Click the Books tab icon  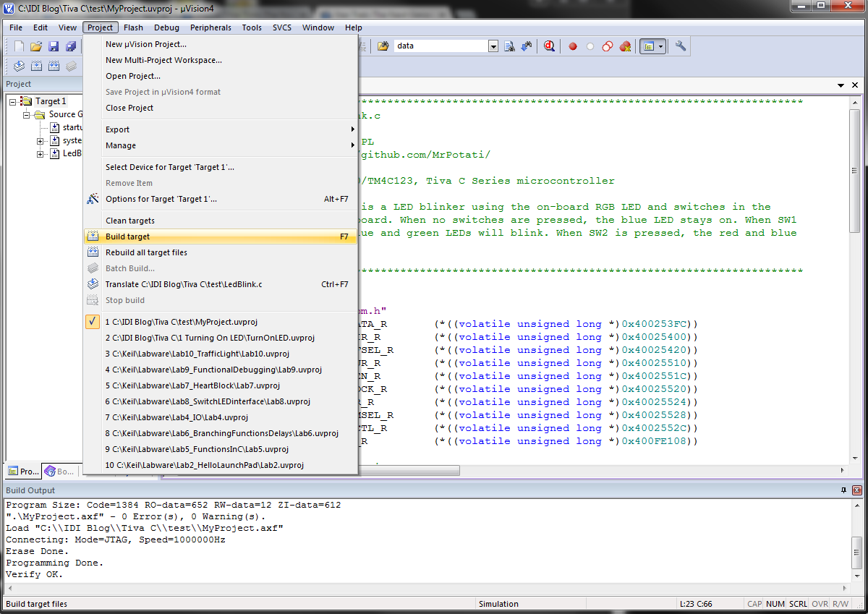tap(50, 471)
